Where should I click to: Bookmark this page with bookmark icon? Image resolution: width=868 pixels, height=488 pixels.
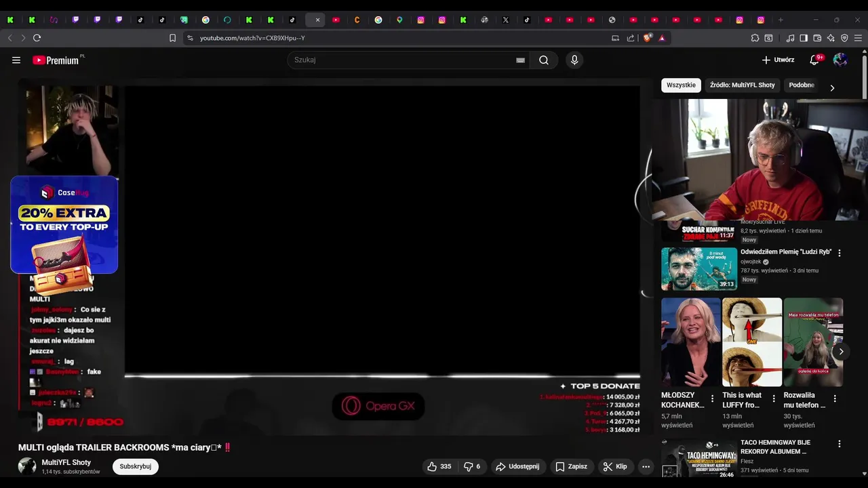[172, 38]
